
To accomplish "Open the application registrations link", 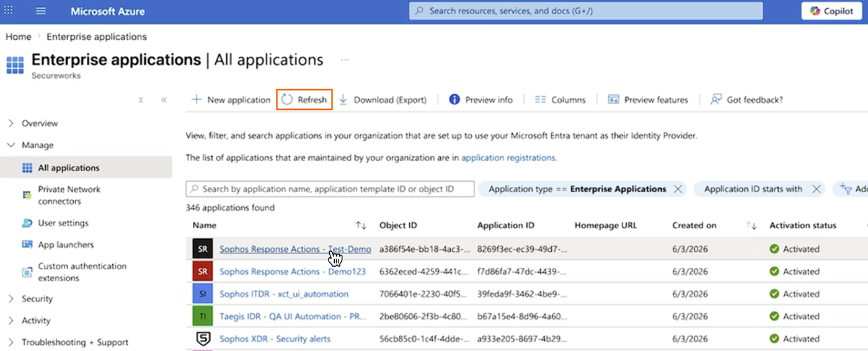I will pyautogui.click(x=508, y=158).
